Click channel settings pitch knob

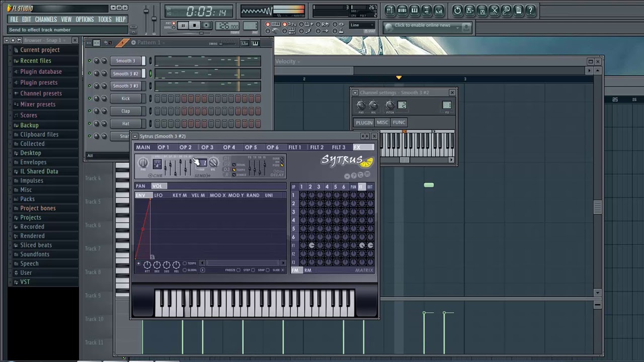point(390,105)
